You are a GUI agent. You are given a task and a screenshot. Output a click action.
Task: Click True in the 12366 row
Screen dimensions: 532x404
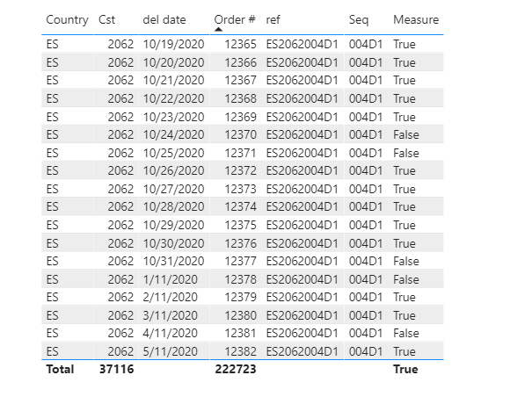[404, 62]
